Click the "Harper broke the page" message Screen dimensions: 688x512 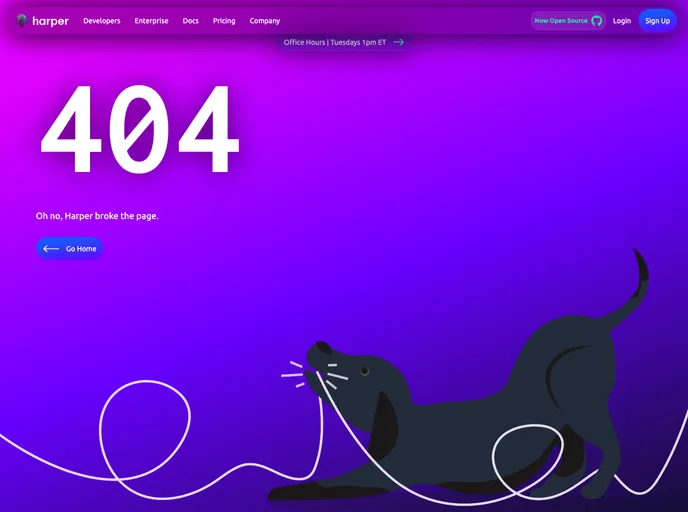pos(97,215)
